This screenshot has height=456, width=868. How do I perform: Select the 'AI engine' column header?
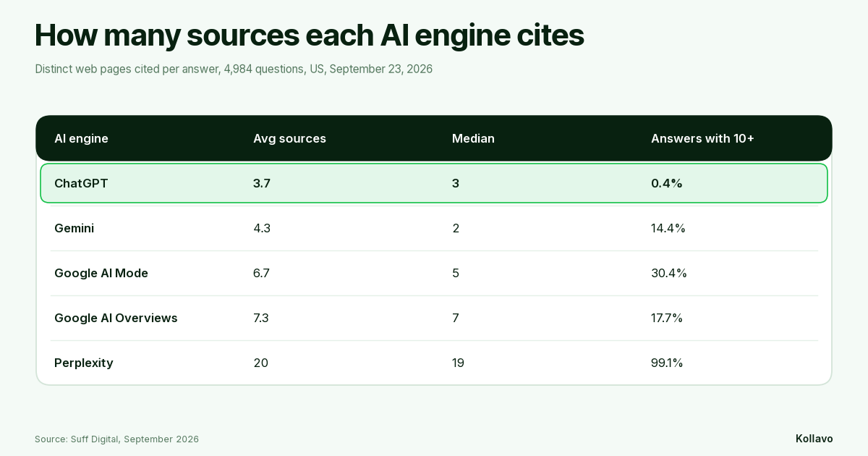pyautogui.click(x=81, y=138)
